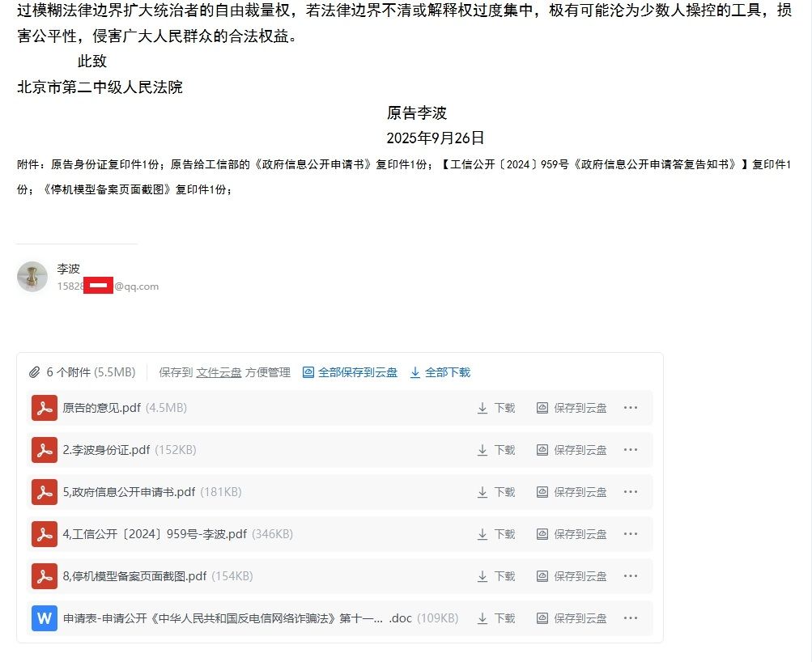Open more options for the .doc attachment
Screen dimensions: 812x662
[631, 618]
